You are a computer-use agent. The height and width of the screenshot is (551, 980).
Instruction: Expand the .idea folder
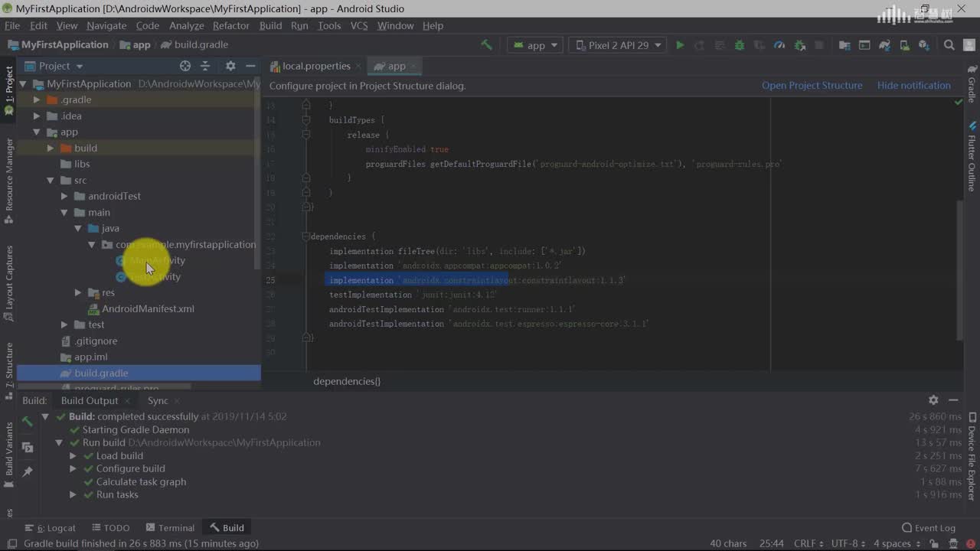point(37,116)
